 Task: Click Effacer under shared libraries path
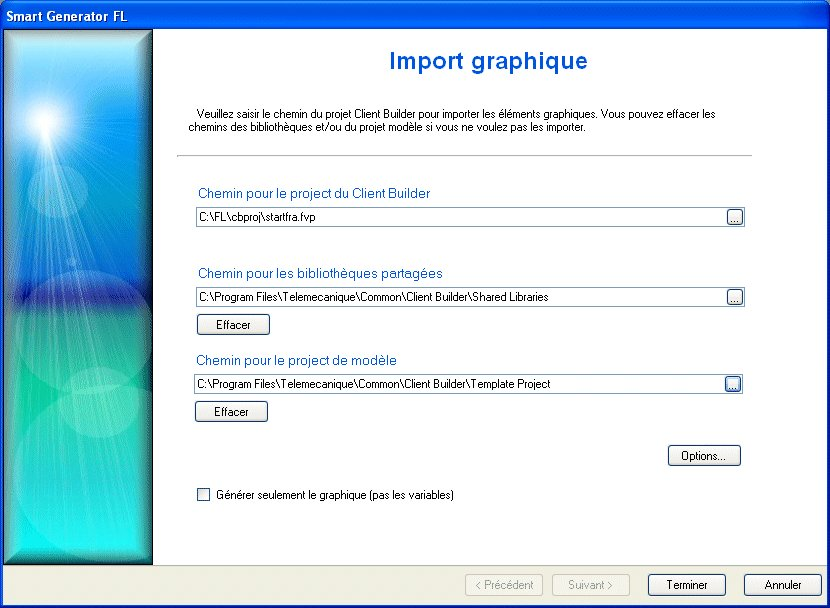coord(233,325)
